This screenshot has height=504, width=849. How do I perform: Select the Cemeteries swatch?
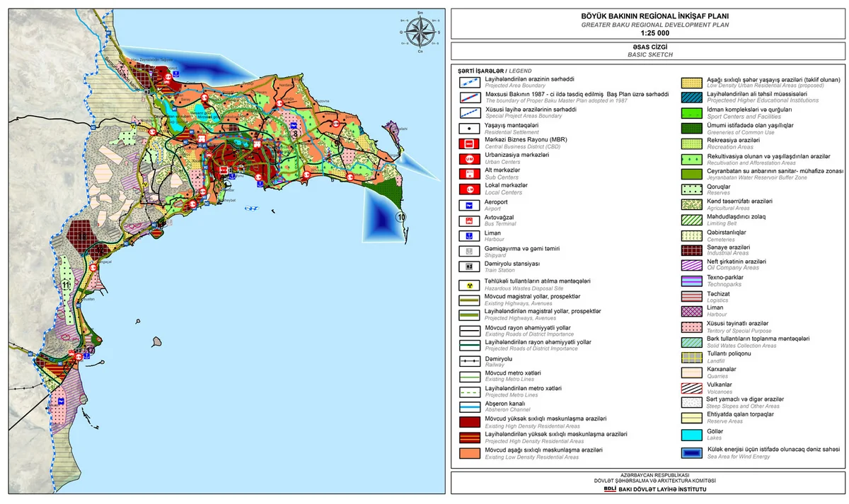click(691, 235)
